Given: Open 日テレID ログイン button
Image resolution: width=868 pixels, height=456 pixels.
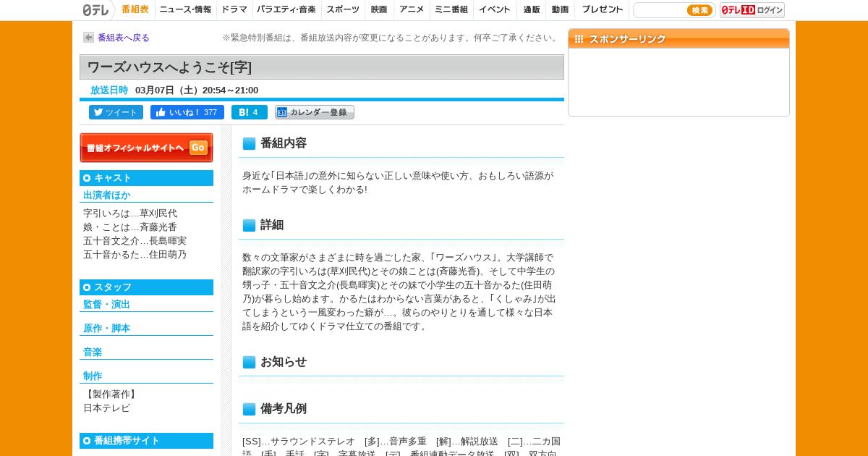Looking at the screenshot, I should coord(752,10).
